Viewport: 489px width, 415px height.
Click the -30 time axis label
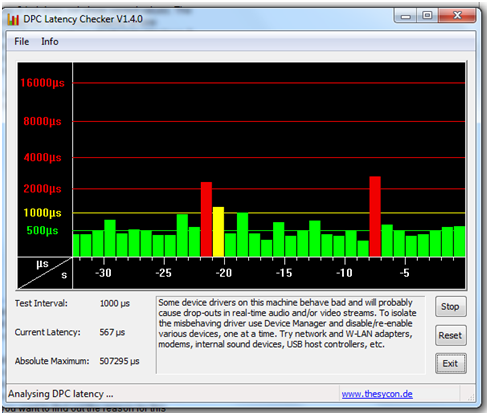(x=103, y=273)
